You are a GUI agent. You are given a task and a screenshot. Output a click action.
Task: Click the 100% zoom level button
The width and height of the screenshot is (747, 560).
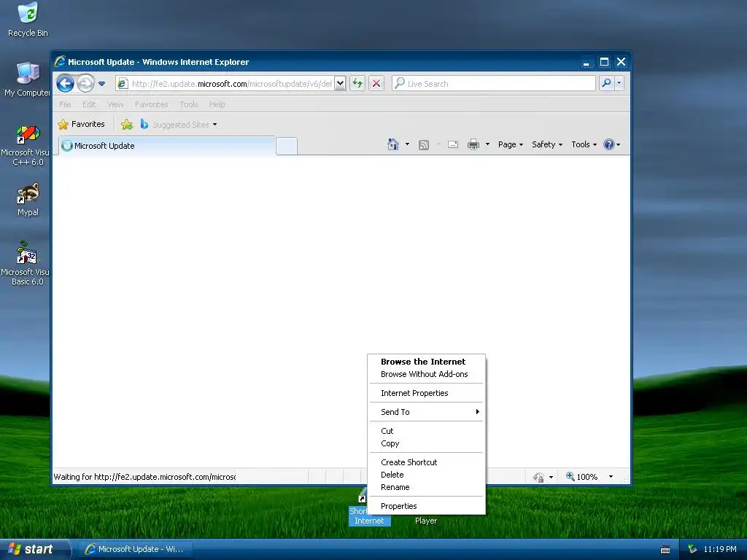pos(581,477)
